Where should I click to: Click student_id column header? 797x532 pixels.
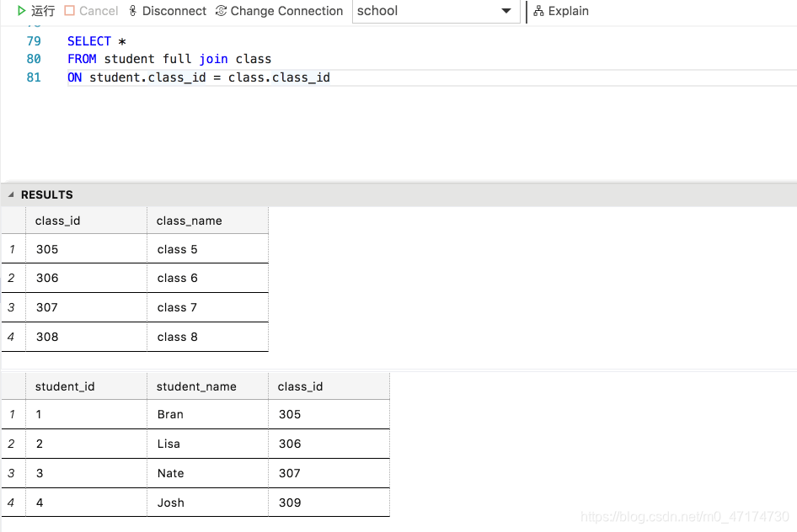click(87, 386)
